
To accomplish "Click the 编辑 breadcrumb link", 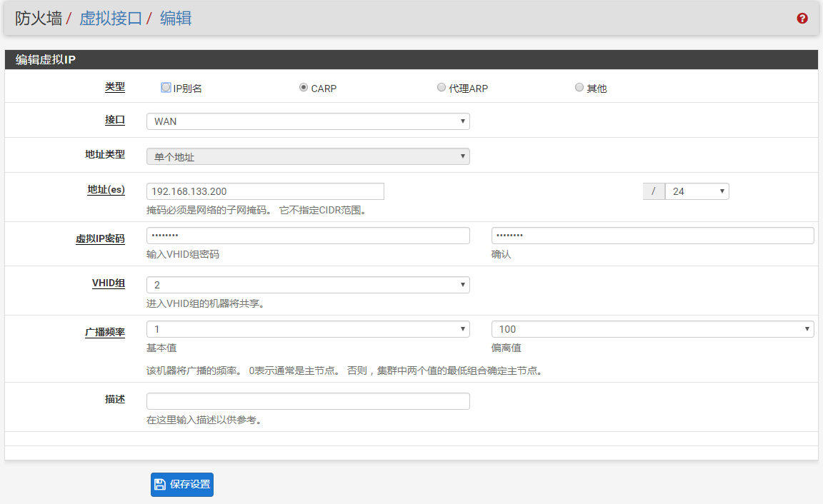I will point(176,19).
